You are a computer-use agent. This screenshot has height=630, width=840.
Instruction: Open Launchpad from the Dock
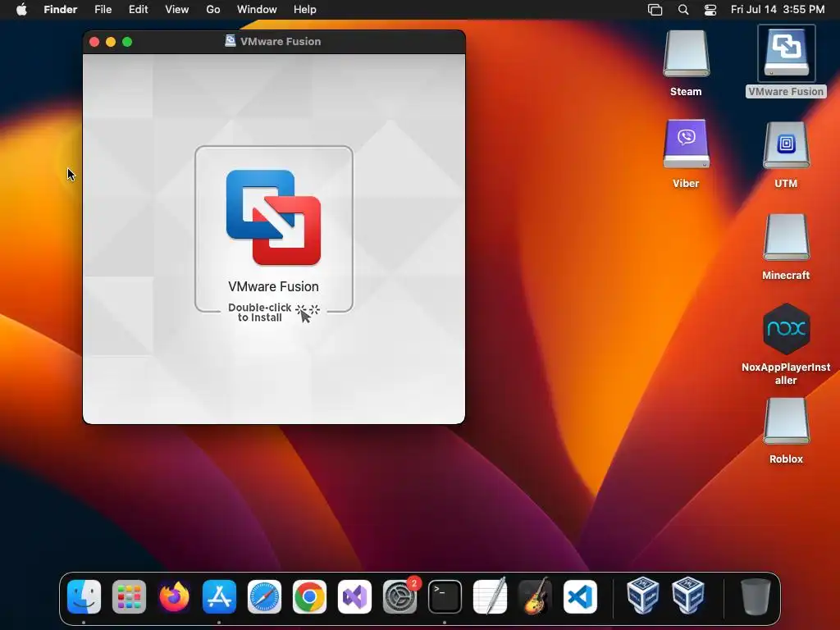coord(129,596)
